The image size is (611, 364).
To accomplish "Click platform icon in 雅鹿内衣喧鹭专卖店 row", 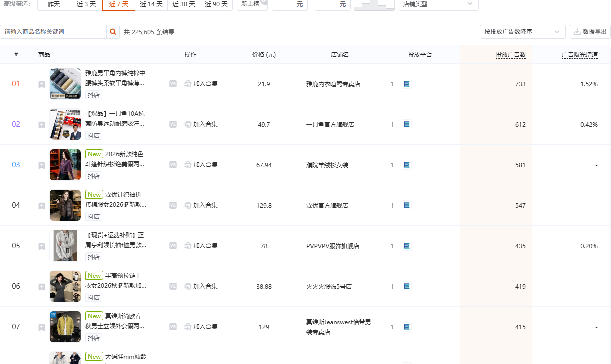I will [407, 84].
